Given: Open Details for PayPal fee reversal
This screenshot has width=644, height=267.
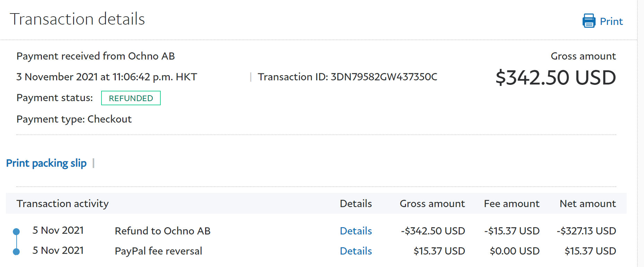Looking at the screenshot, I should point(356,251).
